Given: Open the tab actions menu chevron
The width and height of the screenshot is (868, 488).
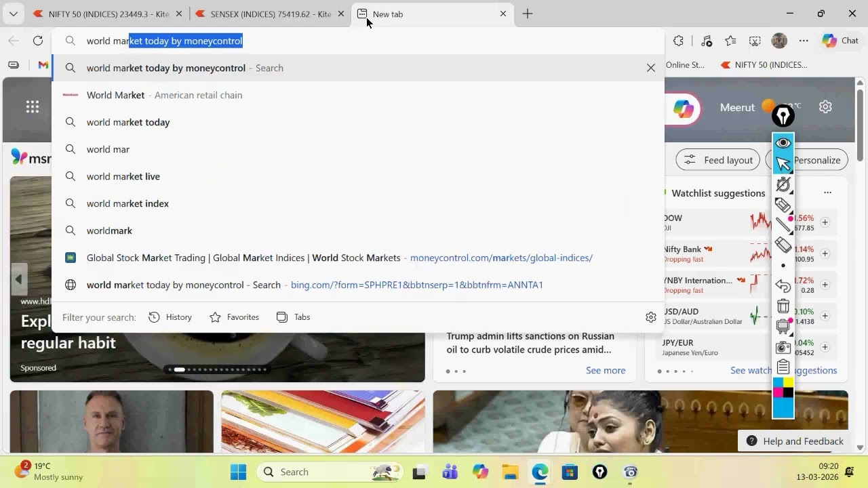Looking at the screenshot, I should pyautogui.click(x=13, y=14).
